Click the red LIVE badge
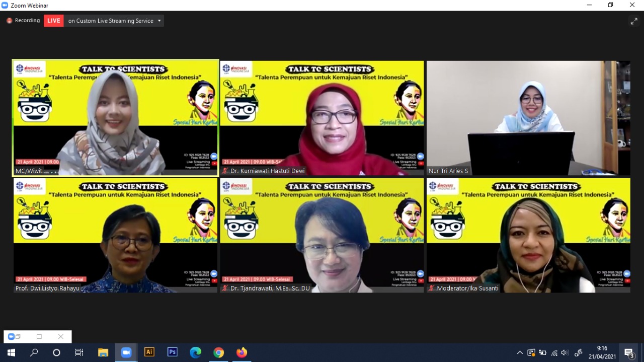Image resolution: width=644 pixels, height=362 pixels. coord(54,21)
